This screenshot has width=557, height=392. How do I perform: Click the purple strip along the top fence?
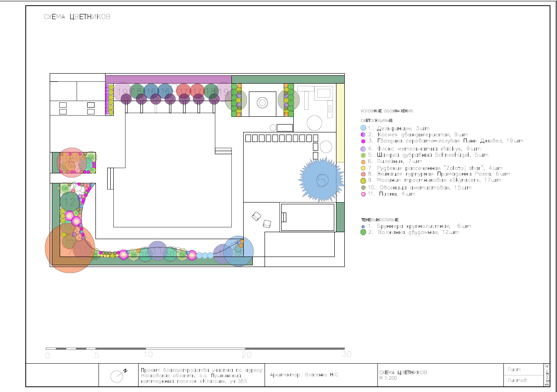[168, 79]
